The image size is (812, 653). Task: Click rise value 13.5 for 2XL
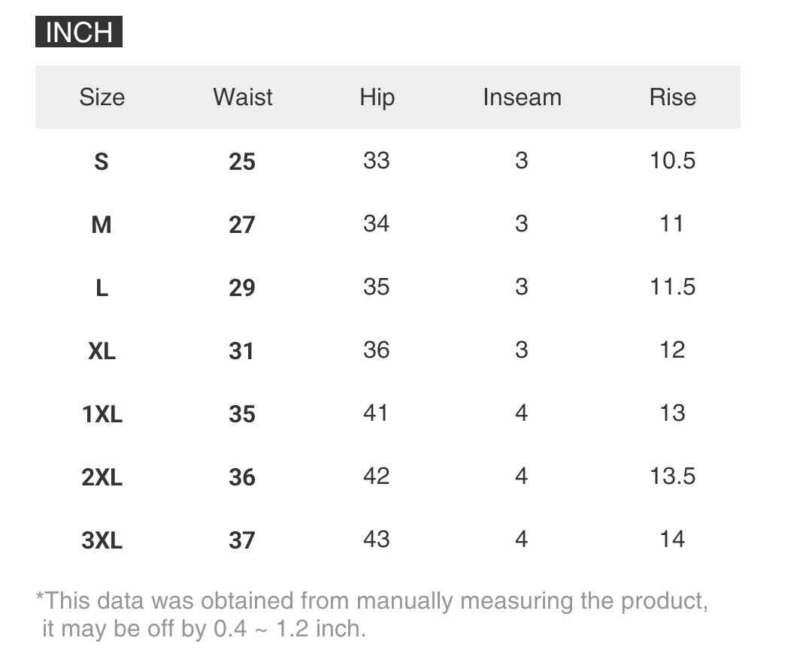(672, 476)
